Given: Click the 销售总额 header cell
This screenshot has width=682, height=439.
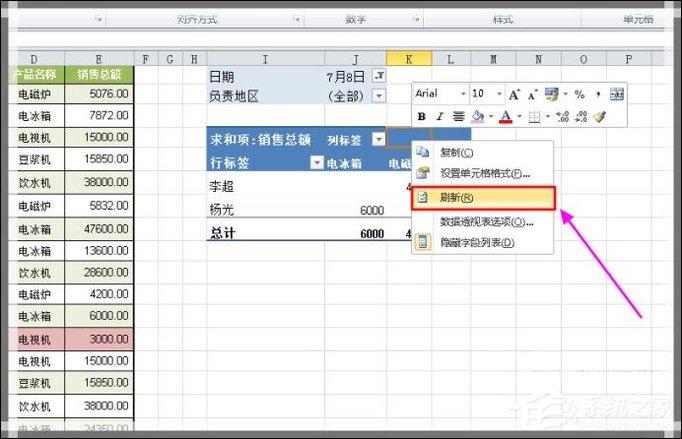Looking at the screenshot, I should (x=99, y=75).
